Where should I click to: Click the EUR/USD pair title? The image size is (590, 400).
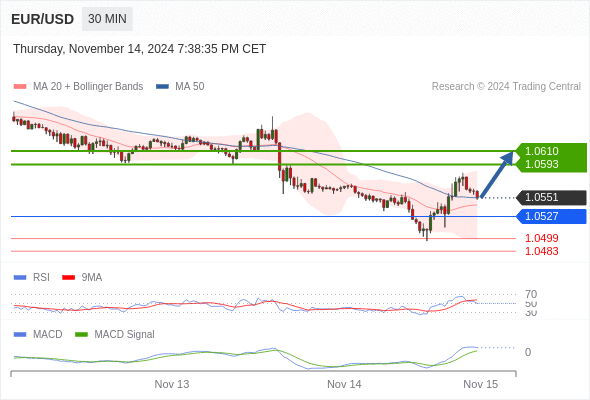(43, 19)
